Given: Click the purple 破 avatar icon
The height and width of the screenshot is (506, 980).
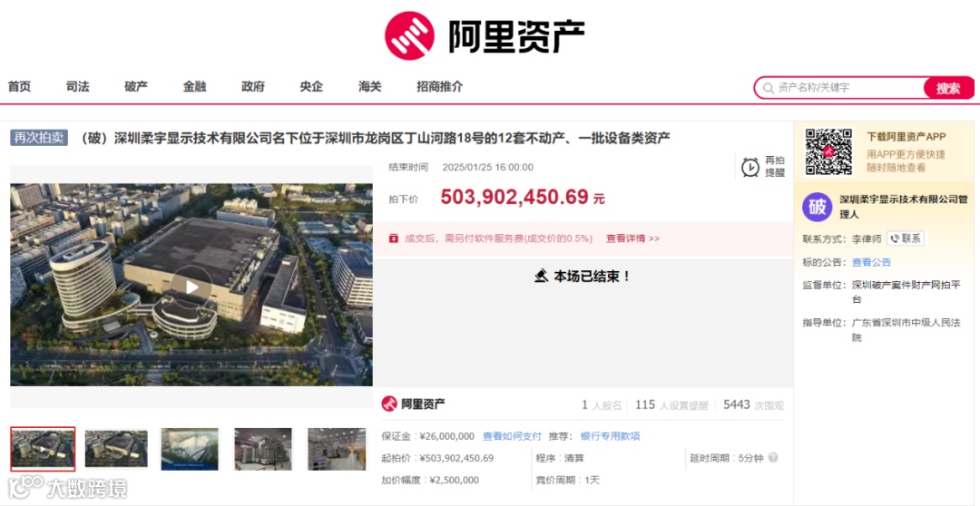Looking at the screenshot, I should pos(818,207).
